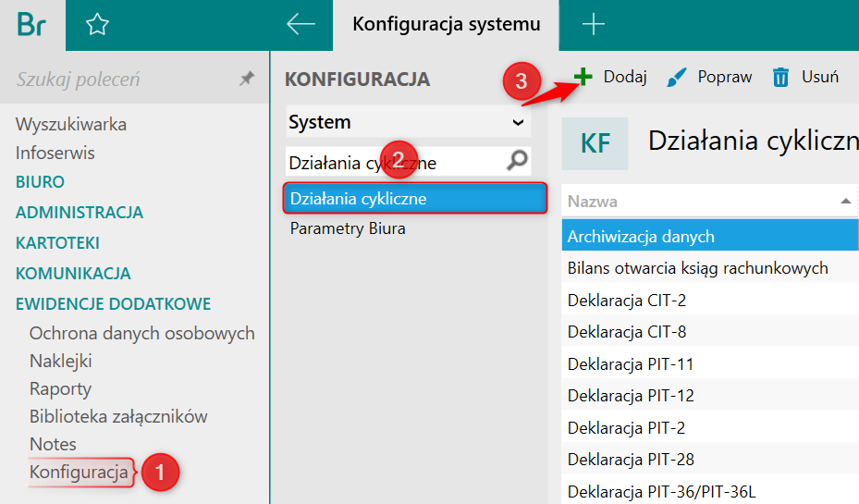Image resolution: width=859 pixels, height=504 pixels.
Task: Click the Nazwa column header
Action: coord(710,202)
